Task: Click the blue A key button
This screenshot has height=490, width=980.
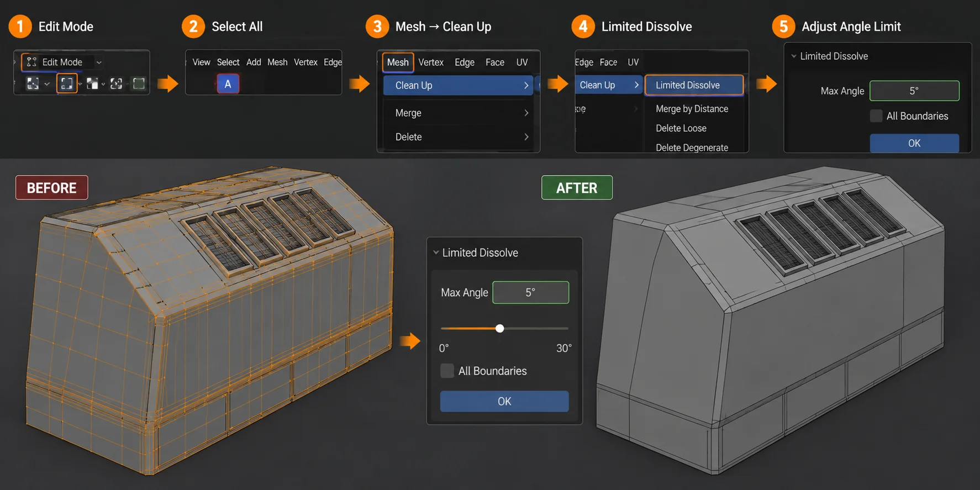Action: click(x=228, y=84)
